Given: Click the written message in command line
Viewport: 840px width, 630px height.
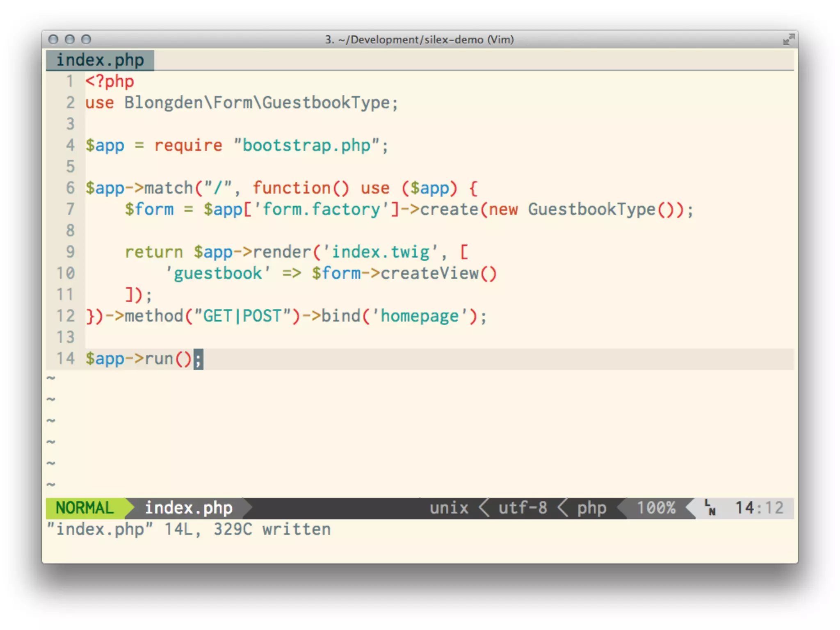Looking at the screenshot, I should click(x=296, y=529).
